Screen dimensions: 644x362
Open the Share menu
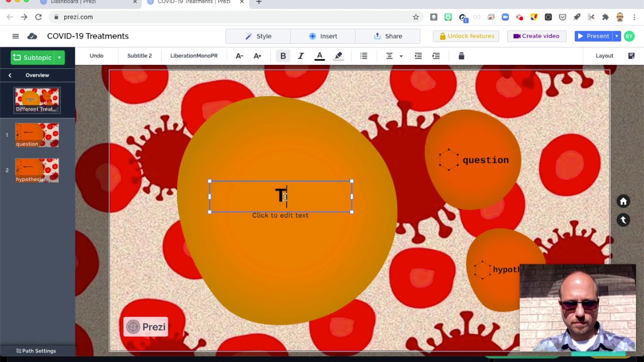pos(388,36)
